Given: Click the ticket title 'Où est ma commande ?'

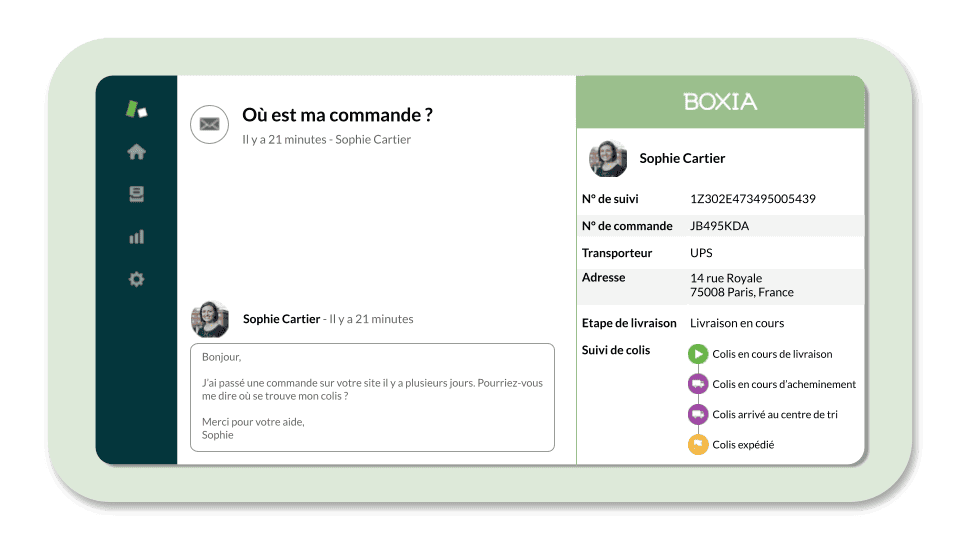Looking at the screenshot, I should tap(337, 115).
